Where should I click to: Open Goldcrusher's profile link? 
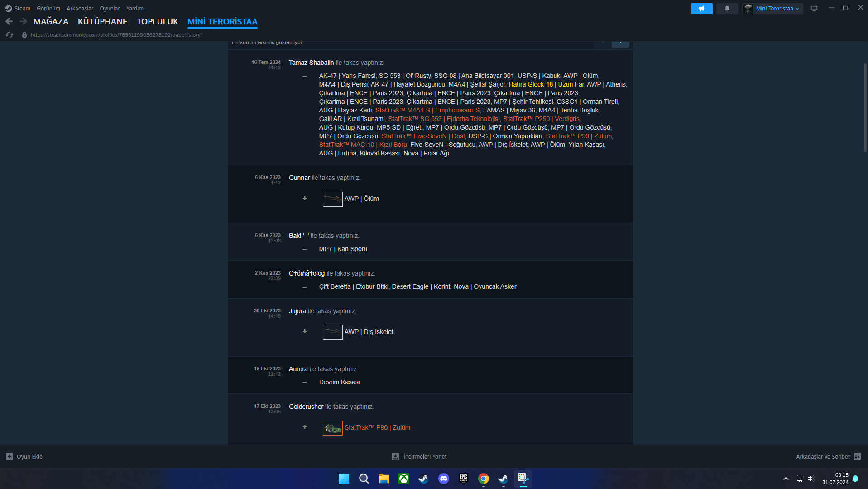(306, 407)
